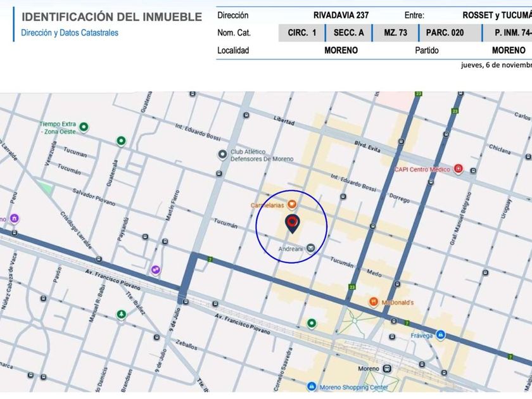532x399 pixels.
Task: Click the Andreani place label
Action: [291, 249]
